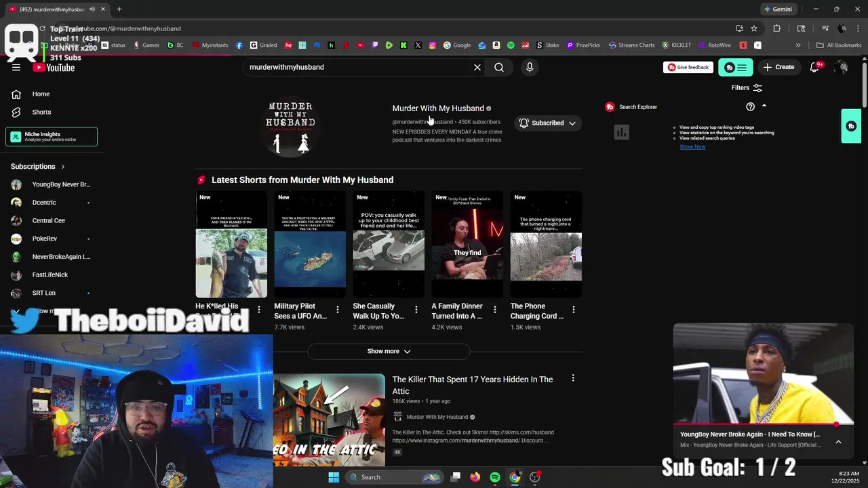Open the Create menu
The width and height of the screenshot is (868, 488).
pos(778,67)
